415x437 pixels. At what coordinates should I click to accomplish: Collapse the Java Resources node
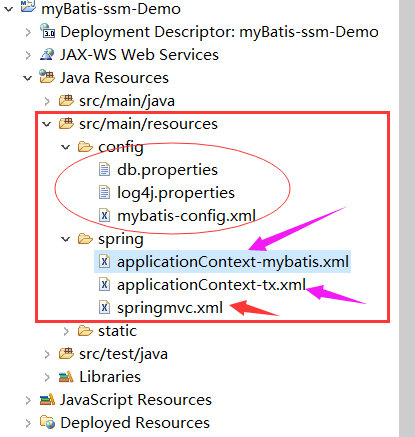pyautogui.click(x=27, y=78)
